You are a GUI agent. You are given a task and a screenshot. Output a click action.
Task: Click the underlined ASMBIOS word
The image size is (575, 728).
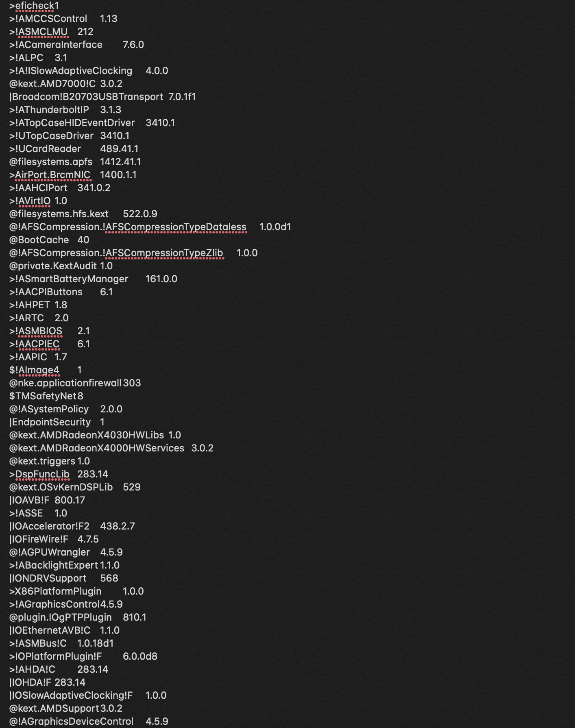tap(40, 331)
